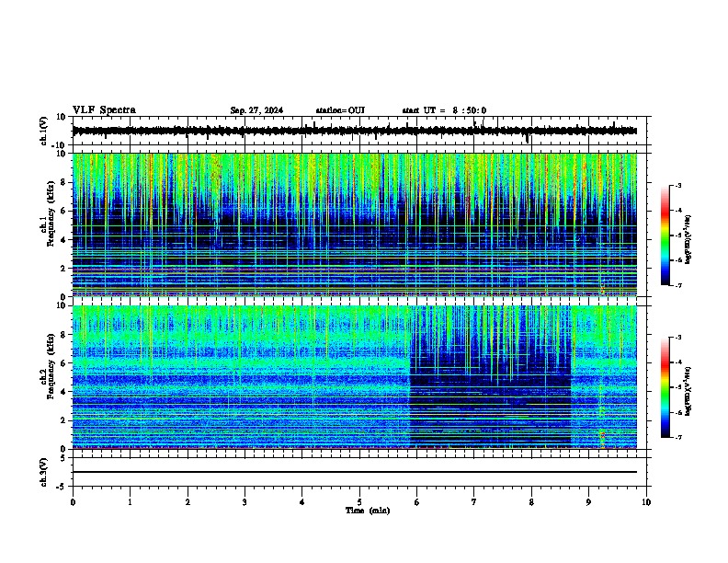The image size is (728, 563).
Task: Click the large negative spike in ch.1 waveform
Action: coord(527,137)
